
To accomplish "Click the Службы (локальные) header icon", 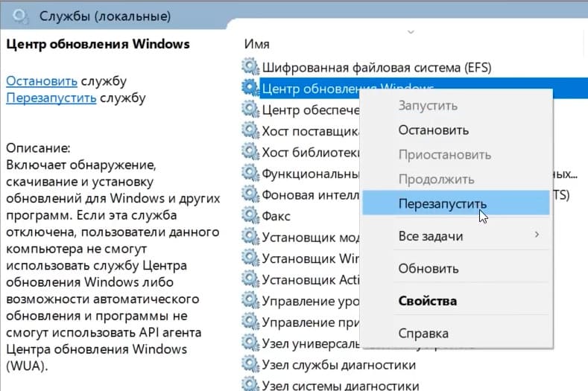I will [x=19, y=16].
